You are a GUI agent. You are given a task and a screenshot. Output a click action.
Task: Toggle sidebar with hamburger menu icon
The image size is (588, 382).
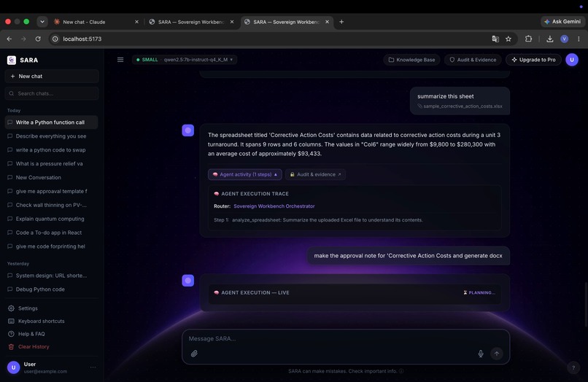coord(120,60)
